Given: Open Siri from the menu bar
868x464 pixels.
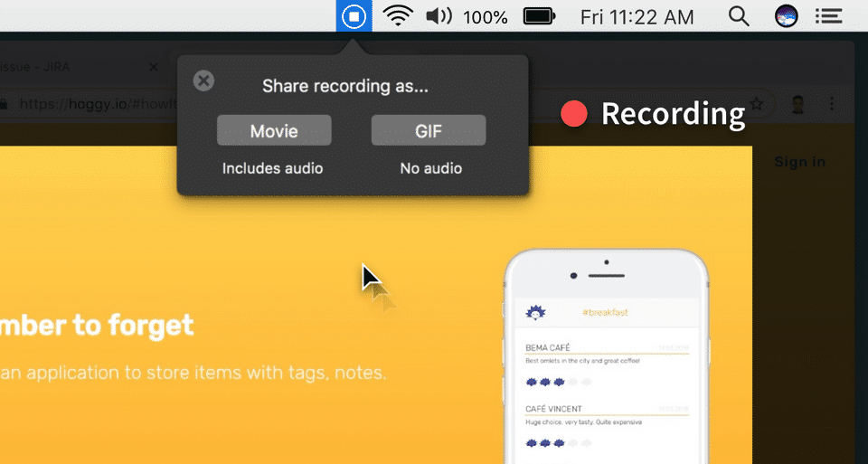Looking at the screenshot, I should pos(786,16).
